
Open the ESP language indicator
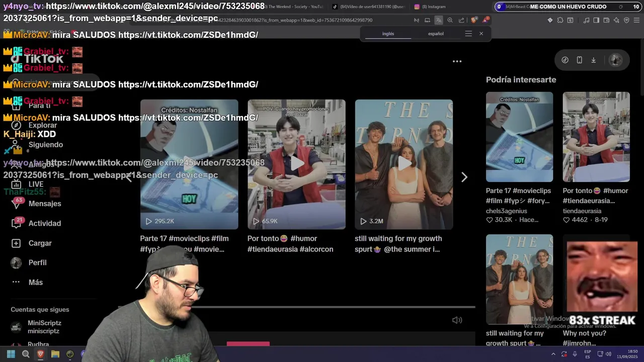[588, 354]
